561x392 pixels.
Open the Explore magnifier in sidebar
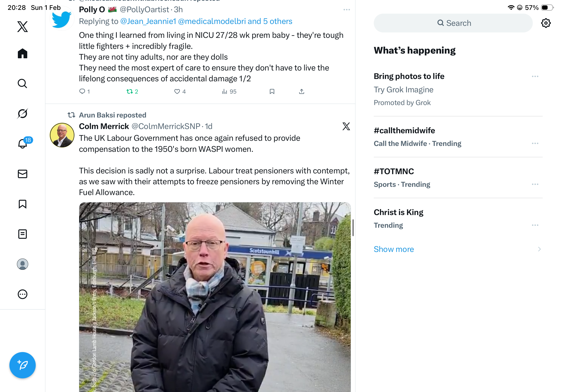tap(23, 83)
